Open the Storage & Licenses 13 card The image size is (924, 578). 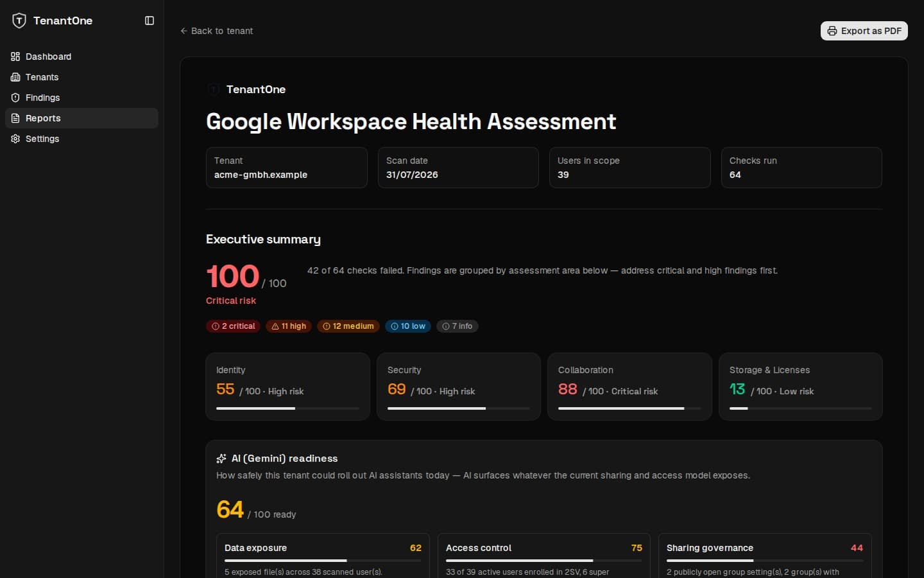pyautogui.click(x=801, y=387)
